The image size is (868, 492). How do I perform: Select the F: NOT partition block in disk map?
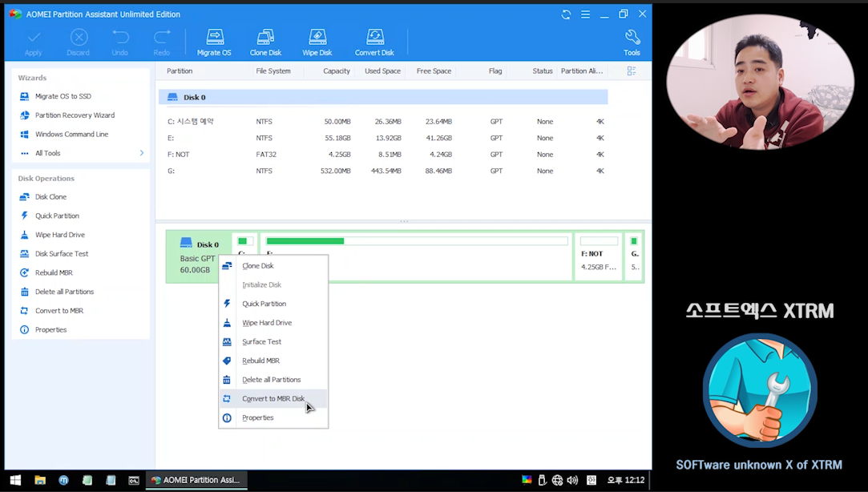[599, 256]
